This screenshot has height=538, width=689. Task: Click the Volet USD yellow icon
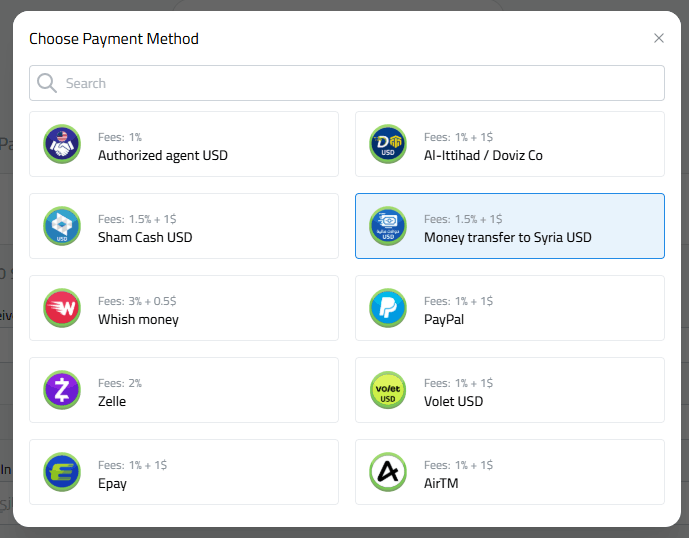(x=388, y=390)
